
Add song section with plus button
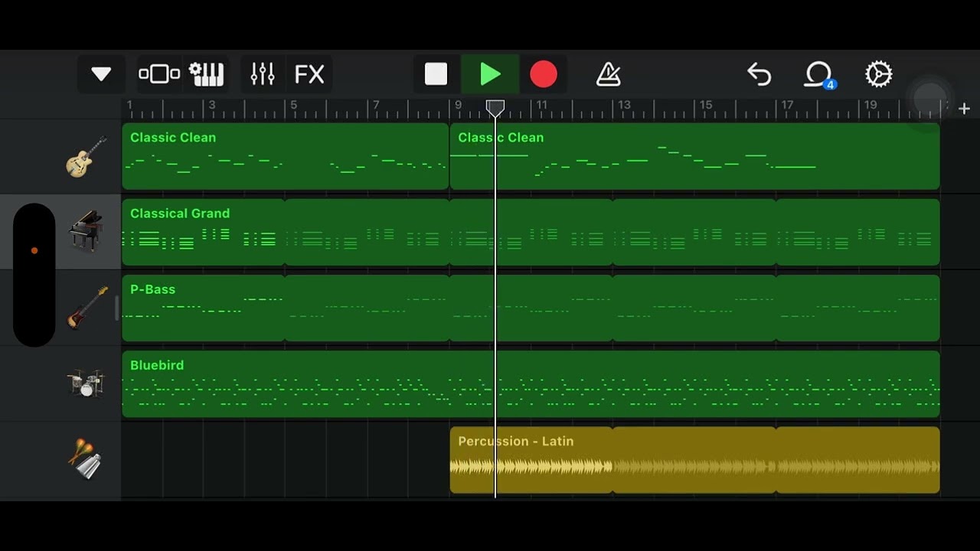(x=964, y=109)
